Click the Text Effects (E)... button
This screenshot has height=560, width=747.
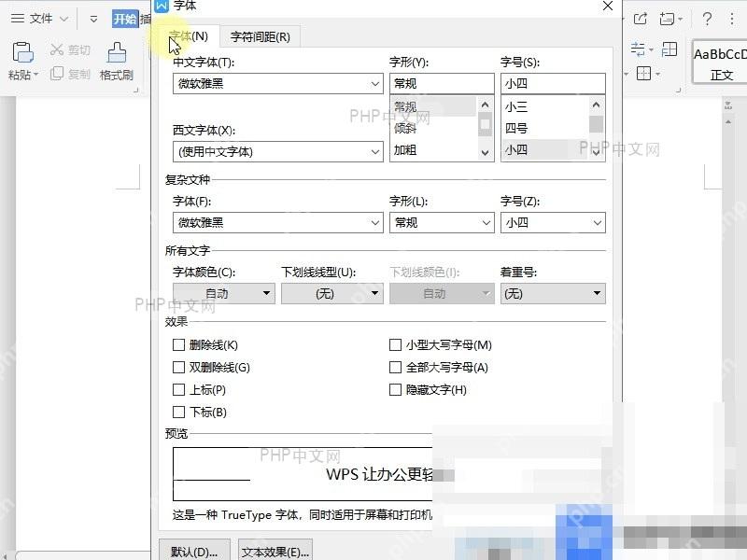coord(275,552)
